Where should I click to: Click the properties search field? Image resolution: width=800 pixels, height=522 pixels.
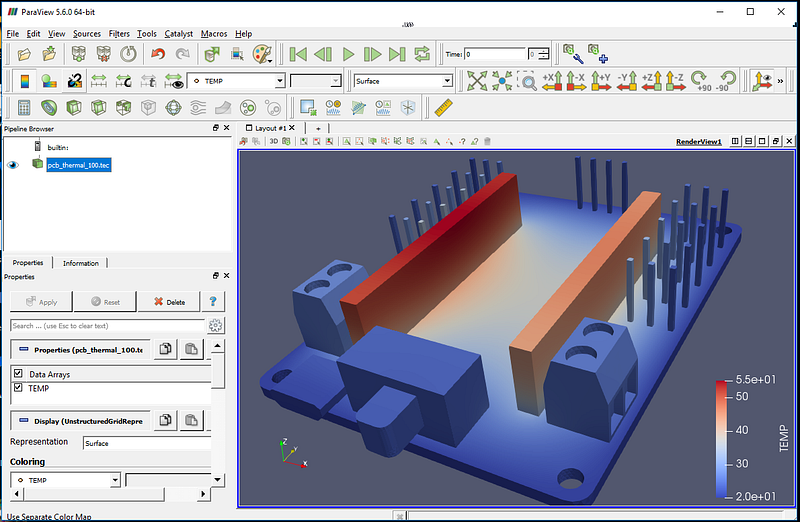click(x=105, y=326)
